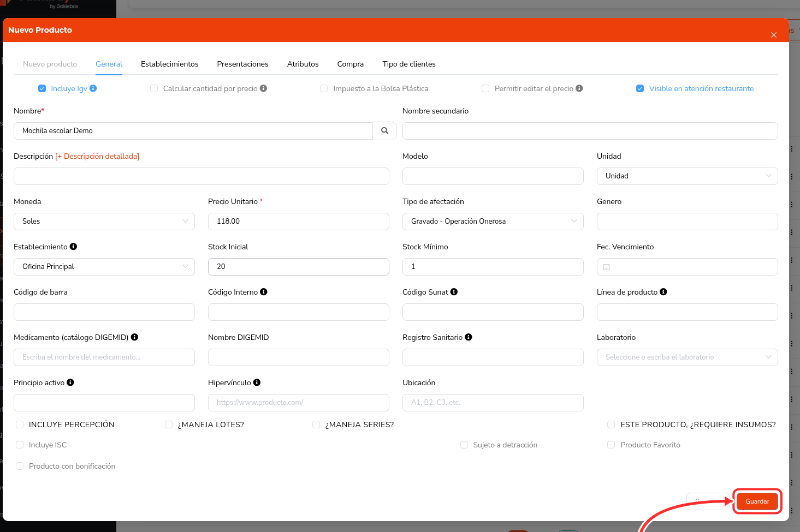Click the info icon next to Código Interno
Screen dimensions: 800x532
pos(264,292)
